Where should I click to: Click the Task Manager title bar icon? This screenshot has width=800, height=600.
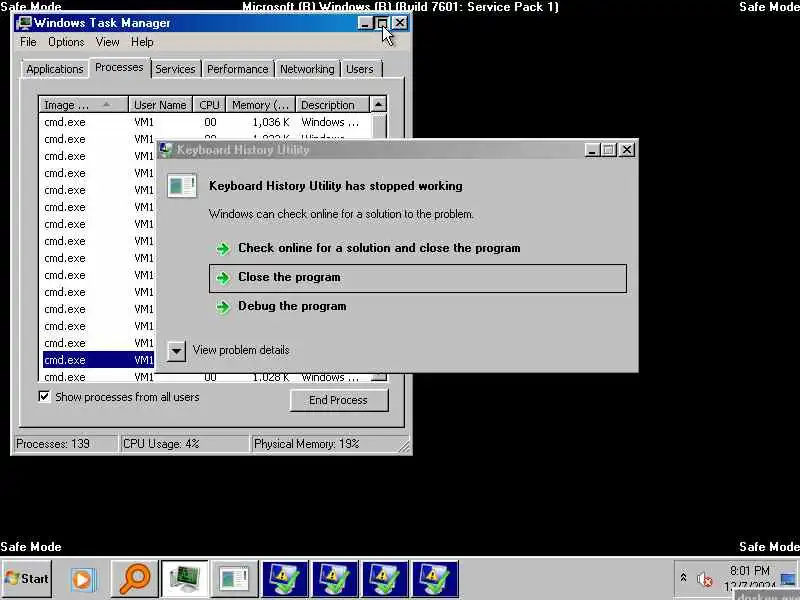click(23, 23)
